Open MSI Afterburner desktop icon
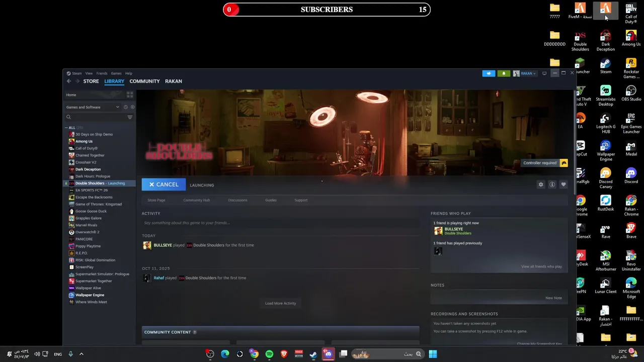 (x=606, y=261)
